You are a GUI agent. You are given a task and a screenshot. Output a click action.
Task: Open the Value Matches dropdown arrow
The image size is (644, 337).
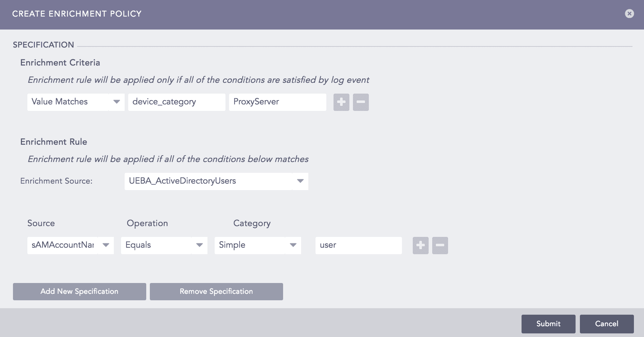[116, 102]
